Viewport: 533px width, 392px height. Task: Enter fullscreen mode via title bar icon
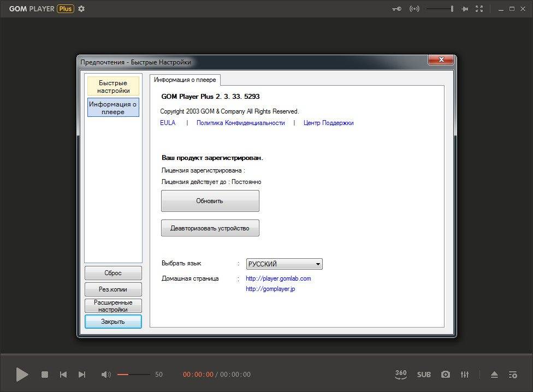tap(479, 9)
